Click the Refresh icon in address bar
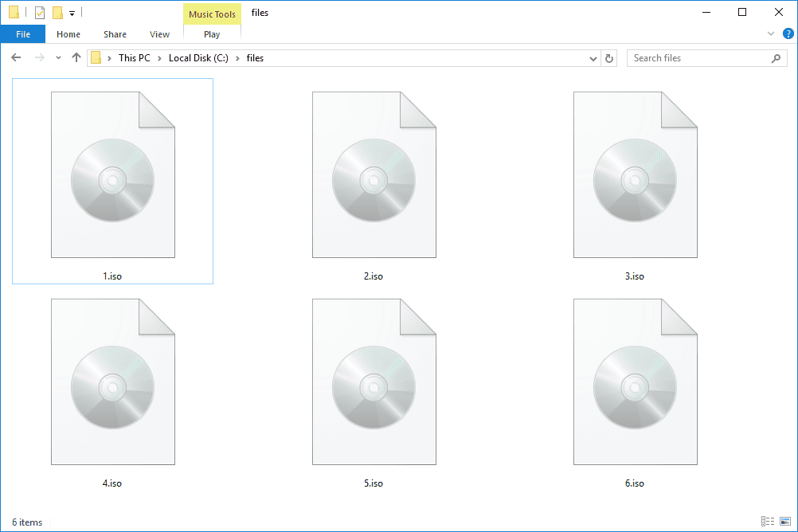This screenshot has width=798, height=532. 609,57
